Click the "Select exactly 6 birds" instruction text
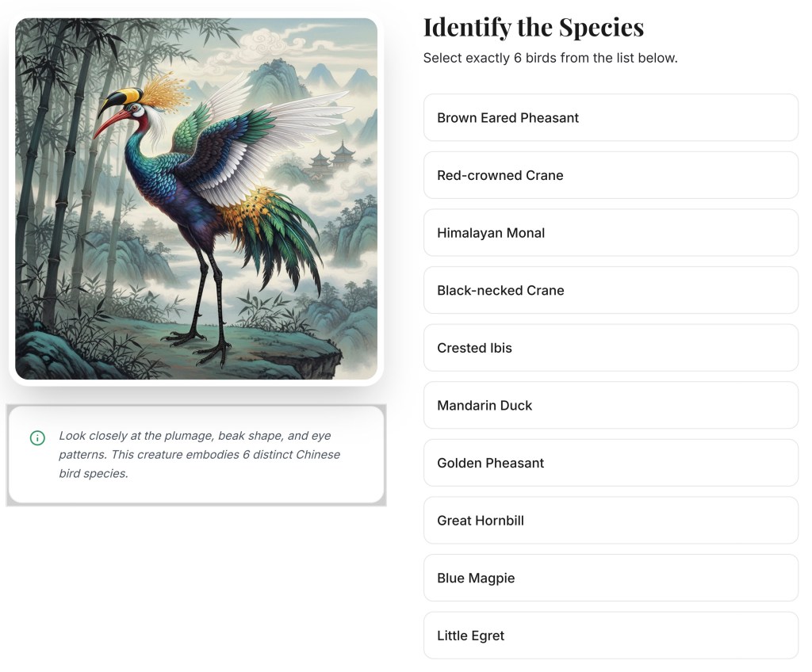The image size is (812, 672). pos(550,58)
